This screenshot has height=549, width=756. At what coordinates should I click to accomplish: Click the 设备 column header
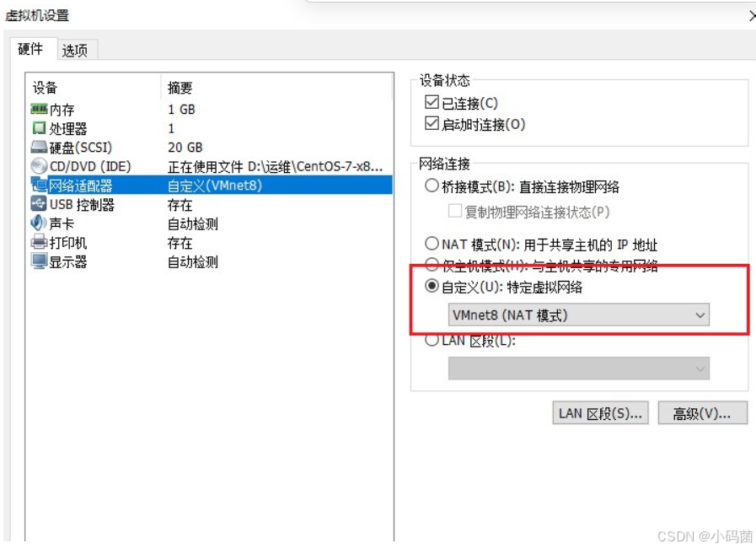[x=45, y=88]
